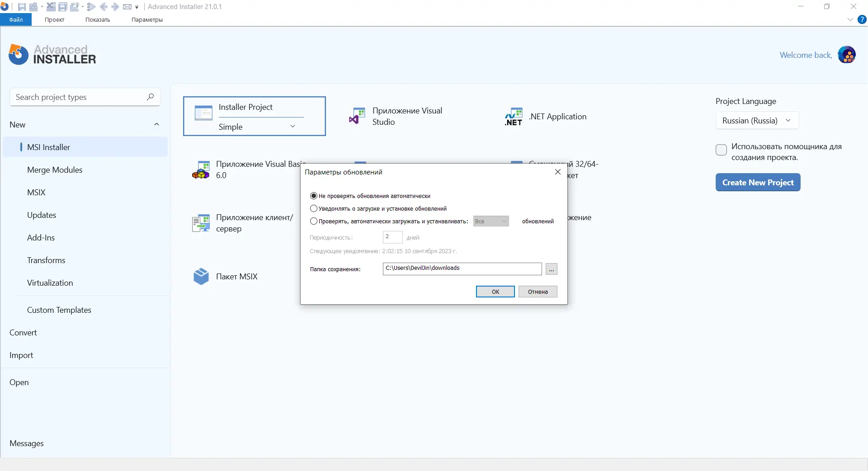The height and width of the screenshot is (471, 868).
Task: Click the build wizard icon with lightbulb
Action: (x=74, y=7)
